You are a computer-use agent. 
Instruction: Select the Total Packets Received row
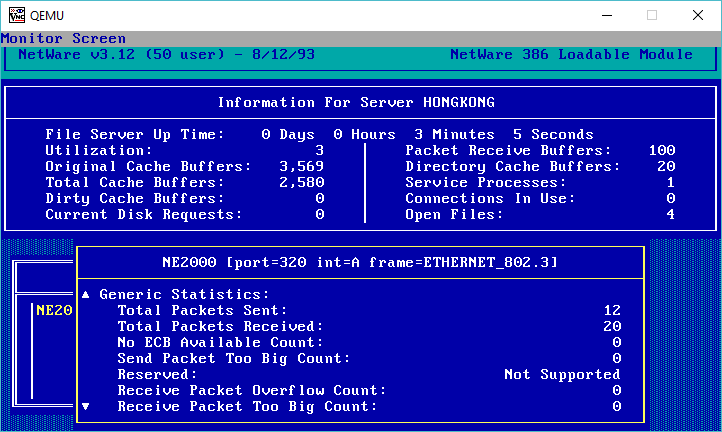coord(369,327)
